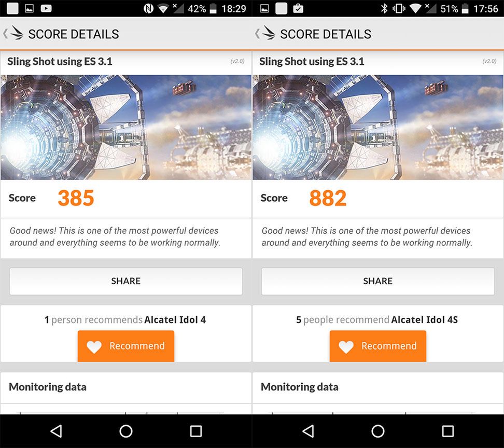The image size is (504, 448).
Task: Recommend the Alcatel Idol 4S
Action: click(x=378, y=346)
